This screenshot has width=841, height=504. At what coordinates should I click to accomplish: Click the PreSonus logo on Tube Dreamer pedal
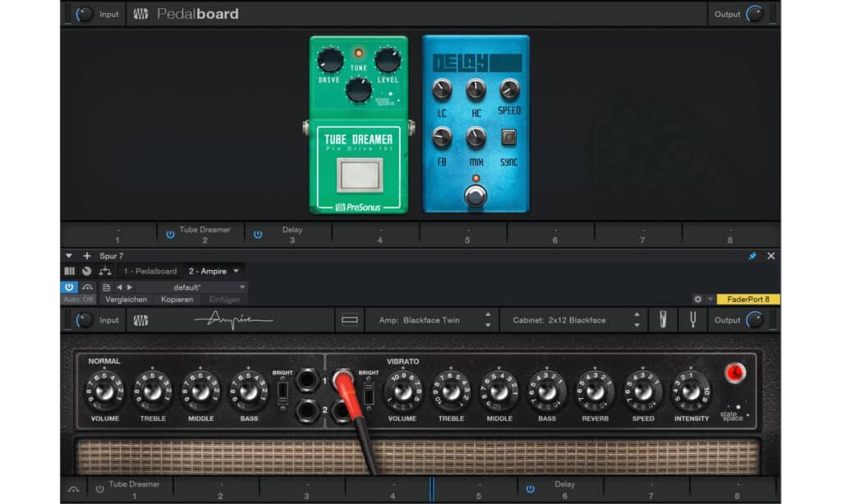point(358,207)
